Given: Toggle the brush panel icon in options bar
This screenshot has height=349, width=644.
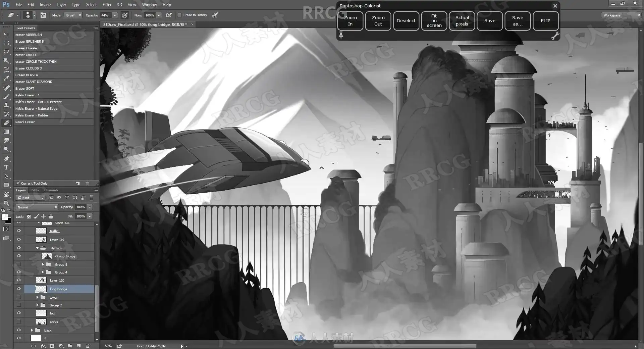Looking at the screenshot, I should pos(43,15).
